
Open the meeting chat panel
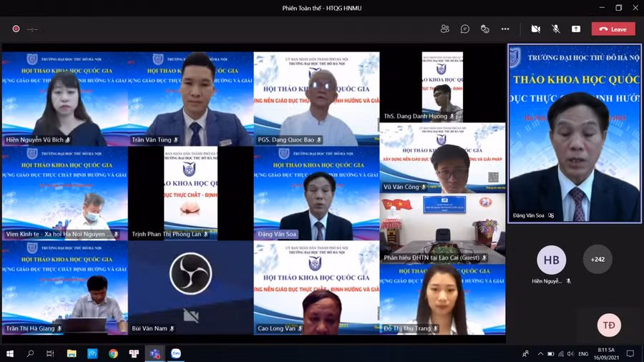click(x=465, y=29)
